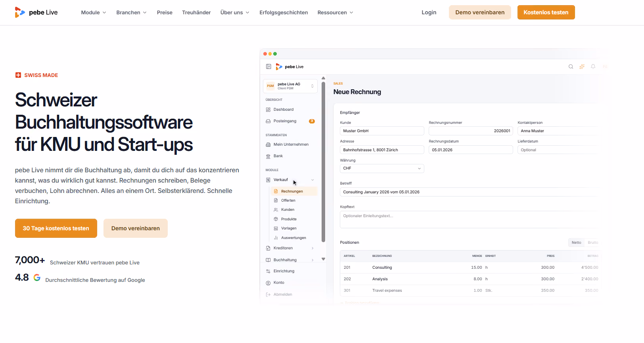The width and height of the screenshot is (644, 343).
Task: Click Kostenlos testen button in header
Action: point(546,12)
